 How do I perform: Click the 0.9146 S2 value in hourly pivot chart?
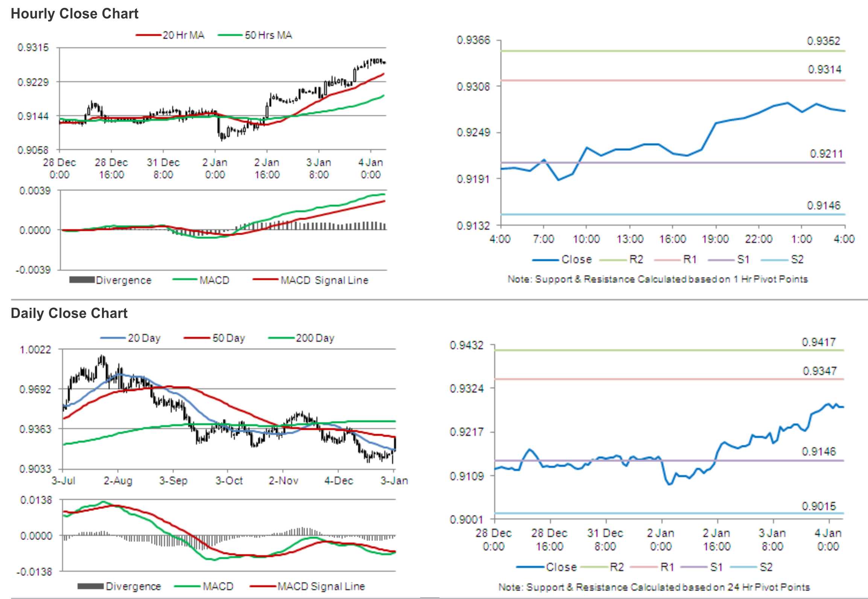[x=824, y=205]
